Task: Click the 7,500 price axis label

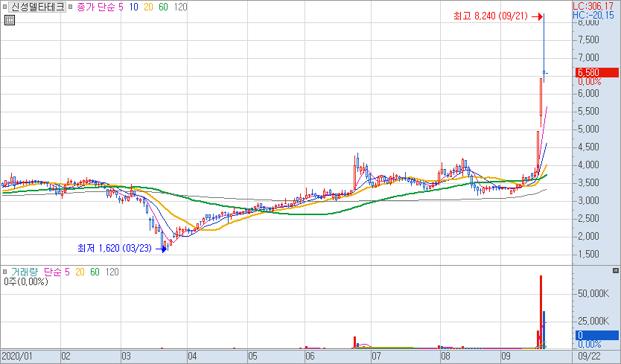Action: tap(588, 39)
